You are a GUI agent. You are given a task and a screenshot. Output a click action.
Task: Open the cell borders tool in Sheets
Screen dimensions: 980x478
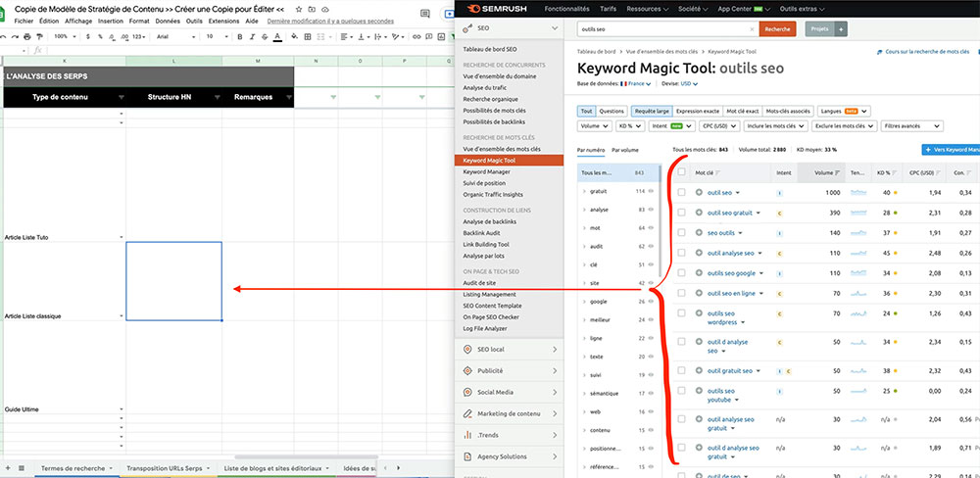tap(308, 37)
